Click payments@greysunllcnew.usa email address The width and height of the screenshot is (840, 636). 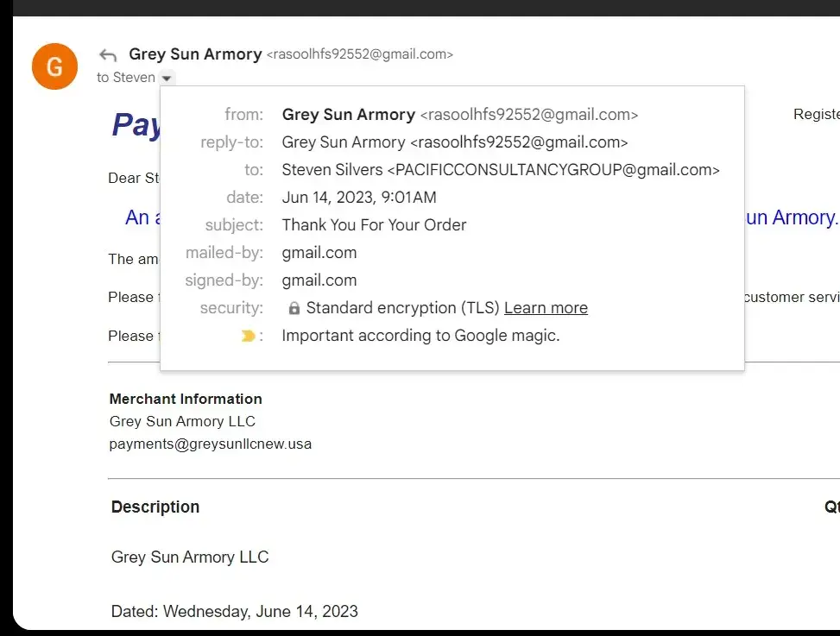[210, 444]
